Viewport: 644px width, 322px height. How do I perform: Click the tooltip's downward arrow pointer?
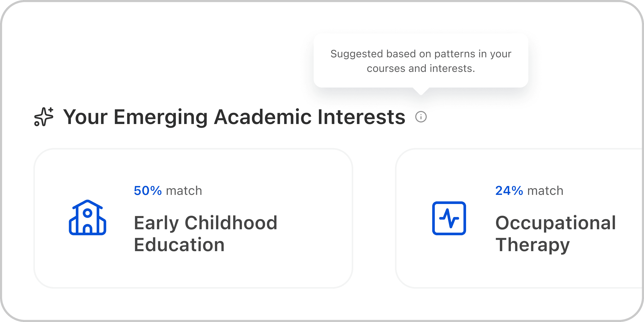tap(421, 91)
